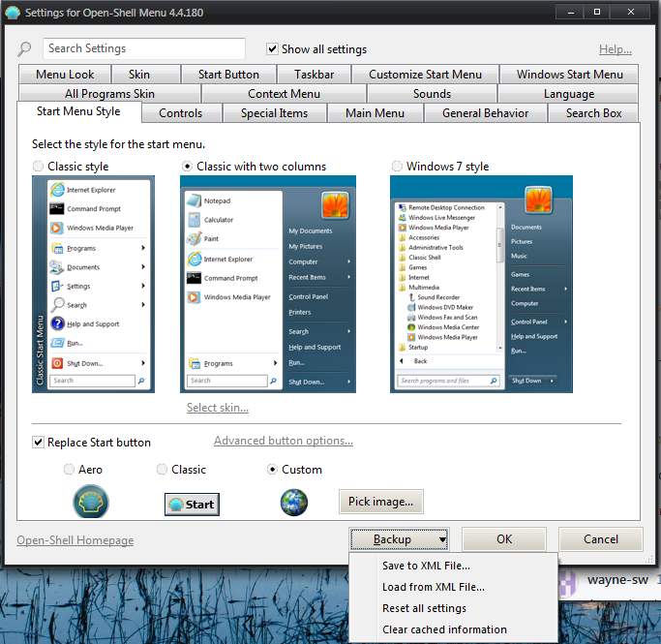Screen dimensions: 661x644
Task: Switch to the Menu Look tab
Action: coord(65,75)
